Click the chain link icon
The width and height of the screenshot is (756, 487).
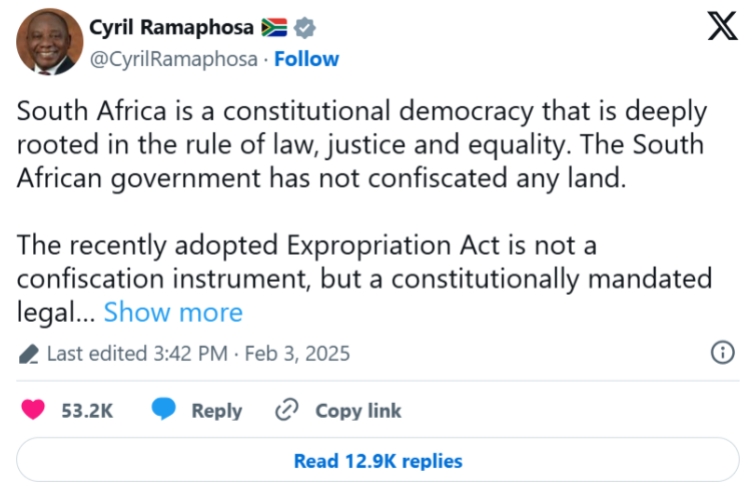pos(287,410)
